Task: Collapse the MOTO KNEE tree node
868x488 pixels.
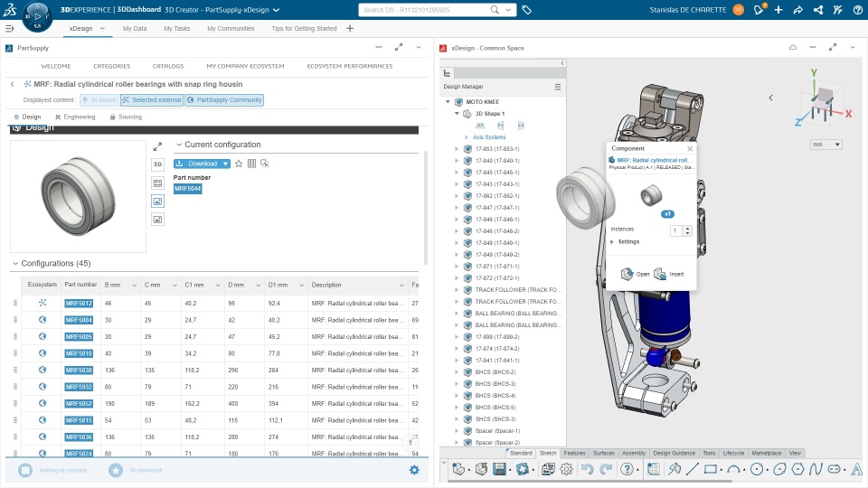Action: [x=448, y=102]
